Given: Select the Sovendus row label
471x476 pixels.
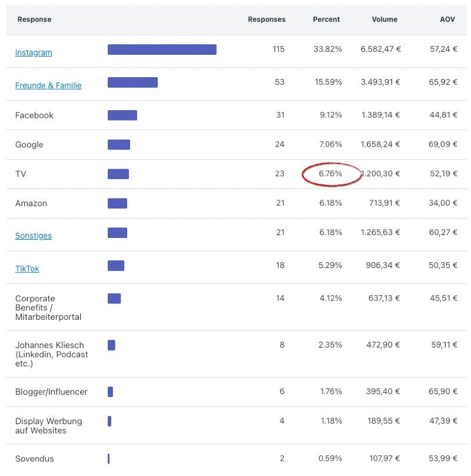Looking at the screenshot, I should pos(35,459).
